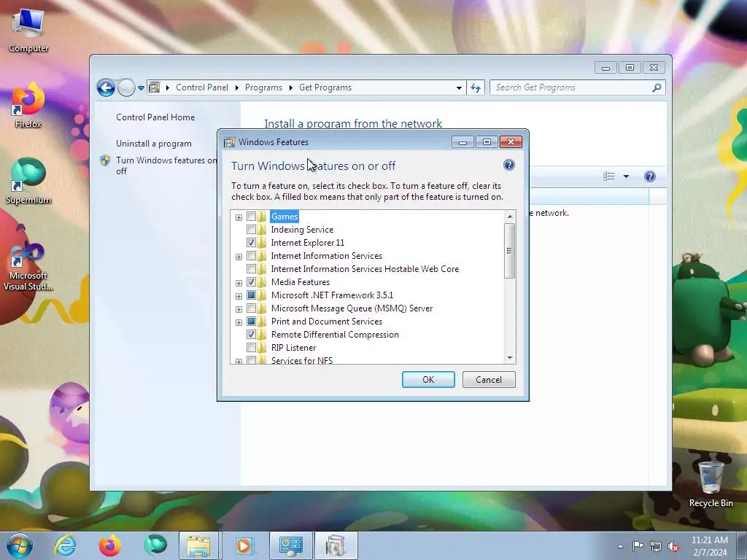
Task: Open Supermium from the taskbar
Action: coord(155,545)
